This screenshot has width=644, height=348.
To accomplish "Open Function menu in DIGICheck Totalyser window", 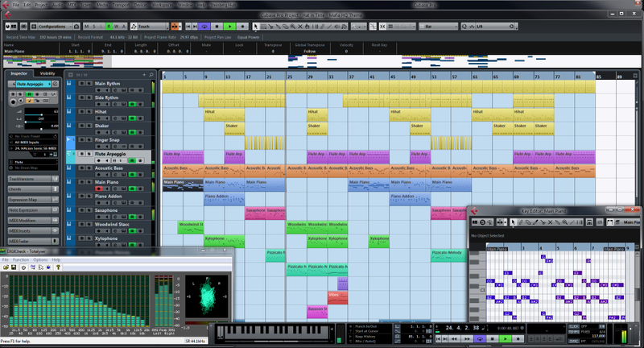I will click(x=21, y=259).
